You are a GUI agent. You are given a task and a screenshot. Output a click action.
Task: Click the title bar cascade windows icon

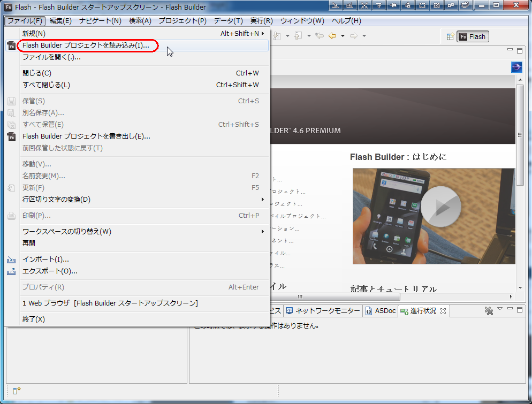466,5
